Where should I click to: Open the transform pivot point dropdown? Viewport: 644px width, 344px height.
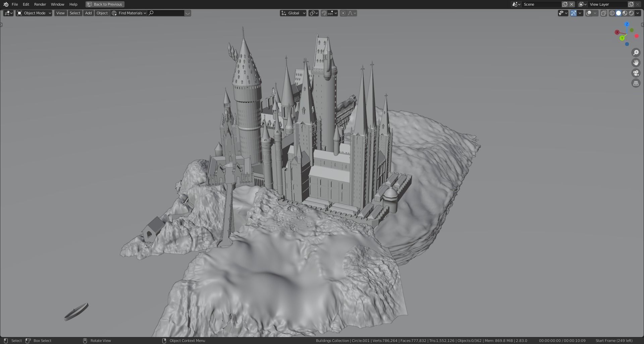point(314,13)
